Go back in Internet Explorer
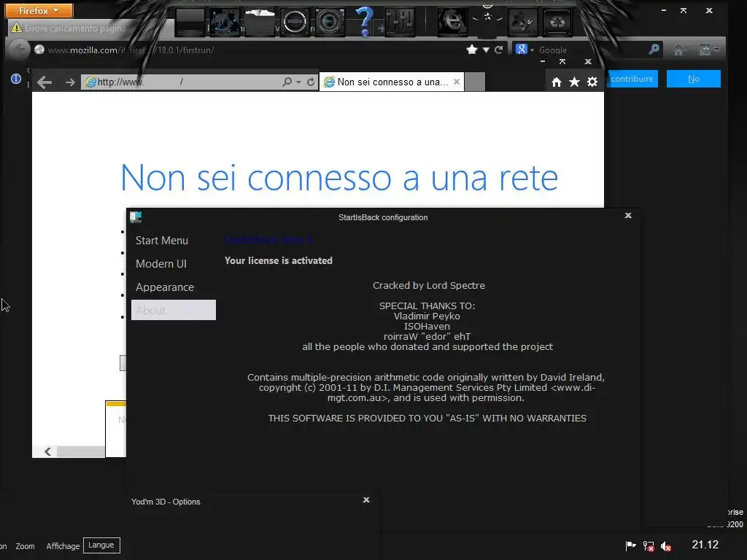The width and height of the screenshot is (747, 560). [x=44, y=82]
